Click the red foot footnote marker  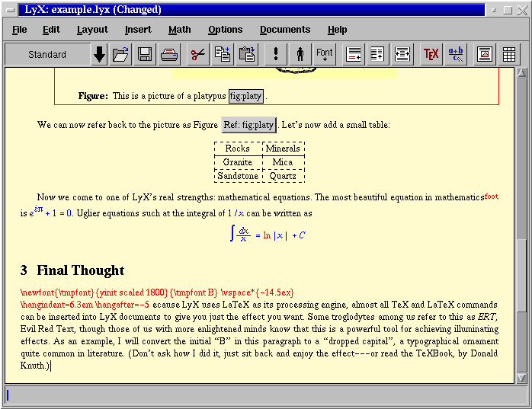[x=492, y=196]
